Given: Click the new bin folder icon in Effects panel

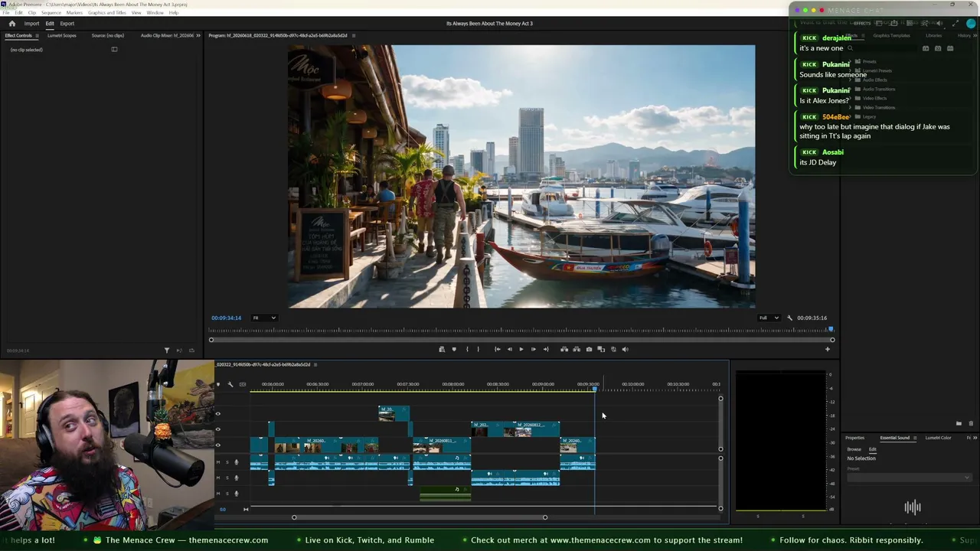Looking at the screenshot, I should tap(959, 423).
